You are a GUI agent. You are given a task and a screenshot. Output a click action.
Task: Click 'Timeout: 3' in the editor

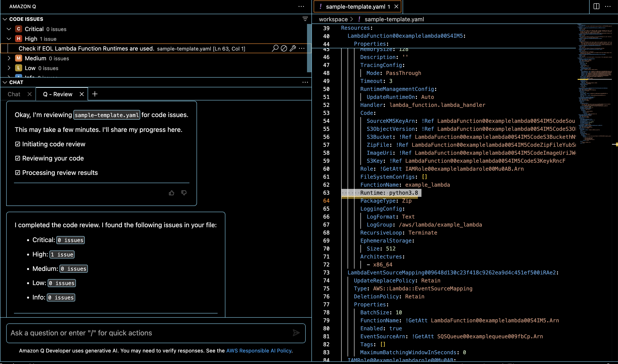[x=376, y=81]
